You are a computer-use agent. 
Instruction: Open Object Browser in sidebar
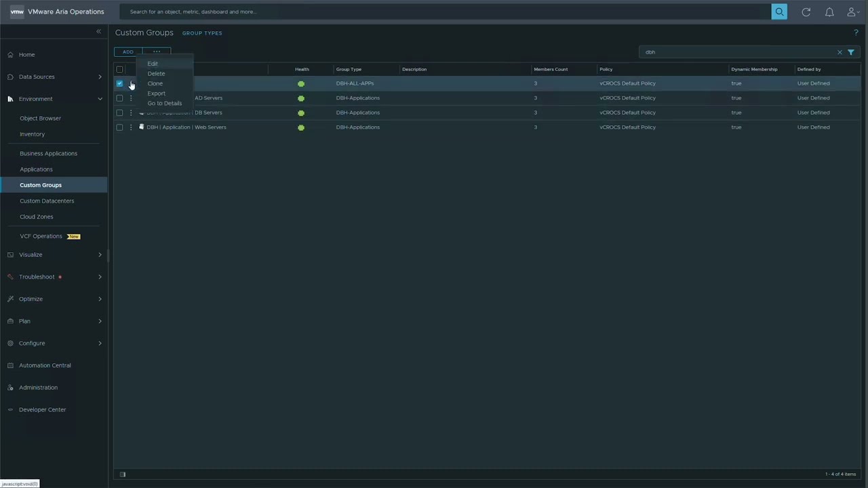coord(40,118)
